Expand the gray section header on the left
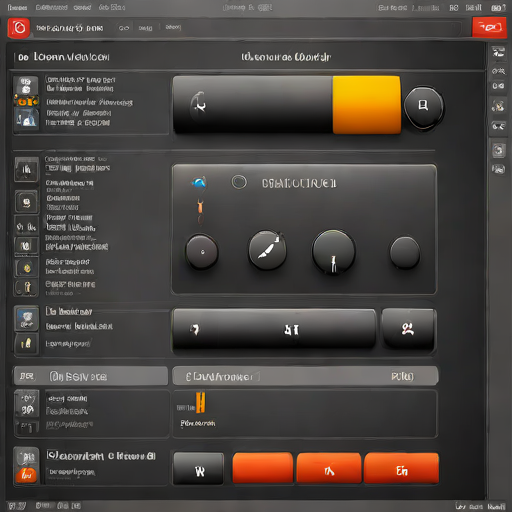 (x=91, y=376)
